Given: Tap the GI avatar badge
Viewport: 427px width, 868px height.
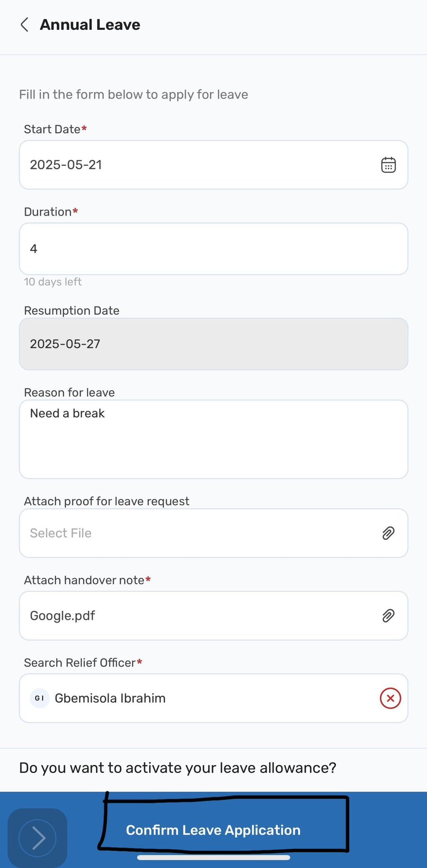Looking at the screenshot, I should click(x=40, y=698).
